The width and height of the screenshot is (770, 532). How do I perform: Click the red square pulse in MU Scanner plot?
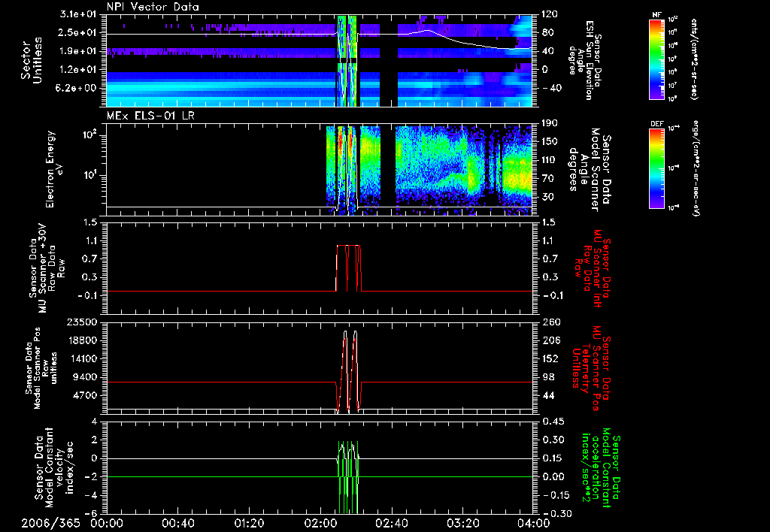pos(349,268)
